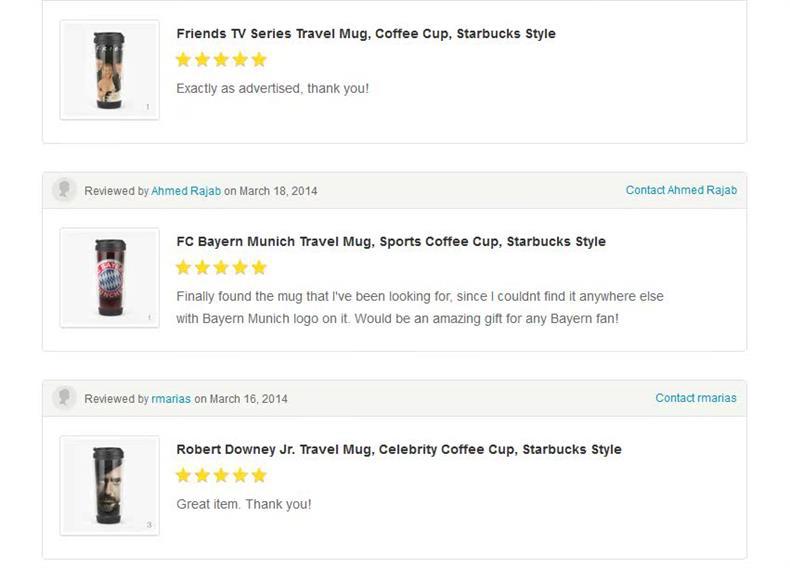Click the star rating on Robert Downey Jr. review
790x568 pixels.
(x=221, y=476)
